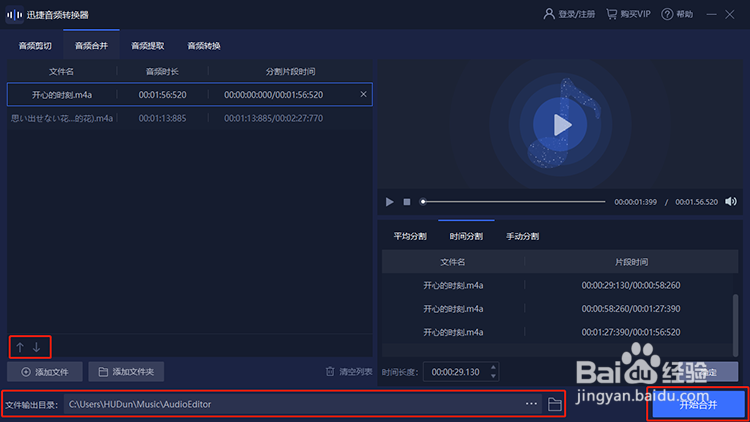Click the three-dots browse button
The width and height of the screenshot is (750, 422).
pyautogui.click(x=531, y=404)
